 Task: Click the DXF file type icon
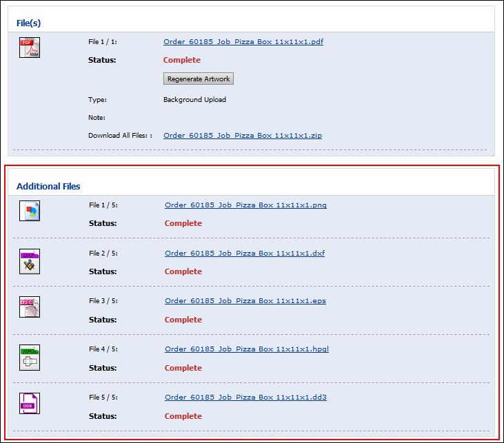[x=30, y=262]
